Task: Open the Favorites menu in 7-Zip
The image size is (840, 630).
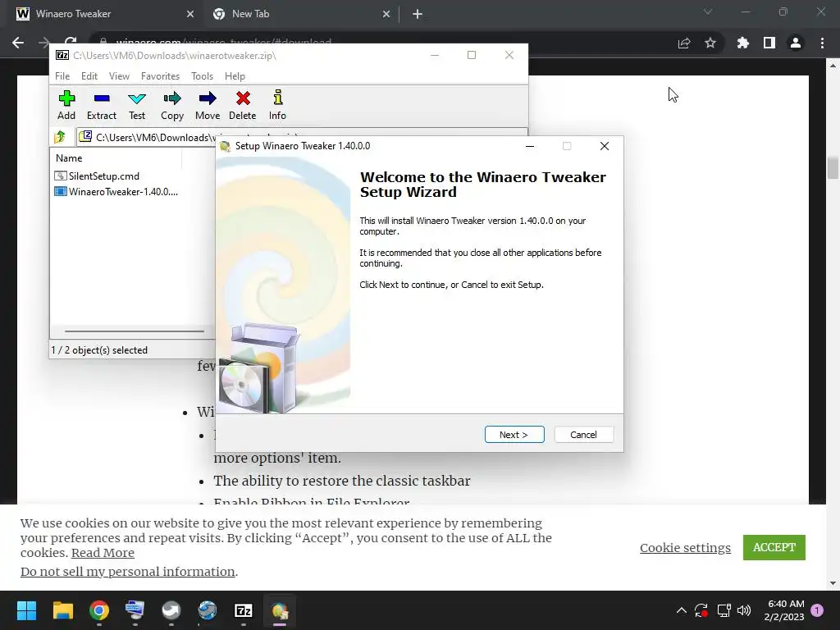Action: tap(160, 76)
